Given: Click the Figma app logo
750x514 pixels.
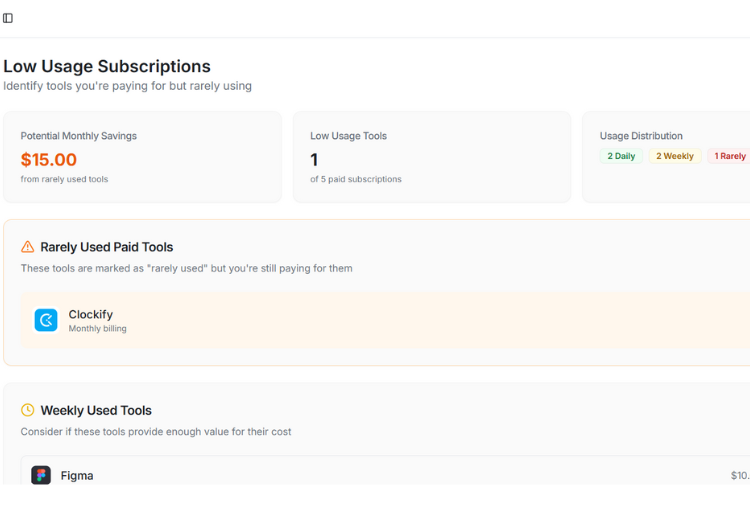Looking at the screenshot, I should click(x=41, y=475).
